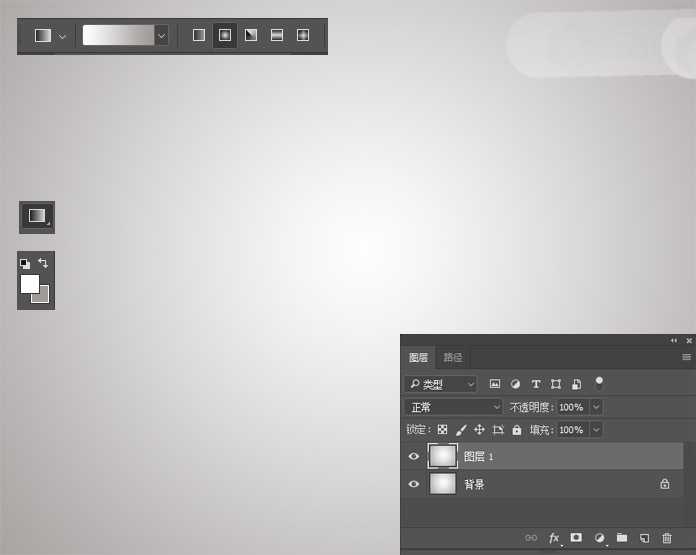
Task: Open the blend mode 正常 dropdown
Action: click(x=453, y=407)
